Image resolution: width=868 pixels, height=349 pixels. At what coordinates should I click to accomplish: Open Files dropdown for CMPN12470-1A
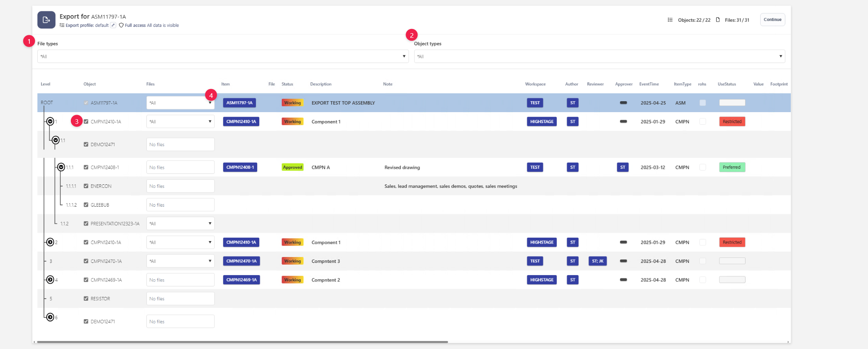[x=180, y=261]
